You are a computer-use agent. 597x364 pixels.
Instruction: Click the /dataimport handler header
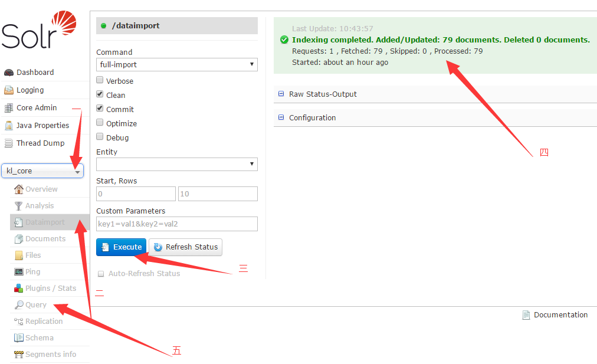click(x=176, y=25)
